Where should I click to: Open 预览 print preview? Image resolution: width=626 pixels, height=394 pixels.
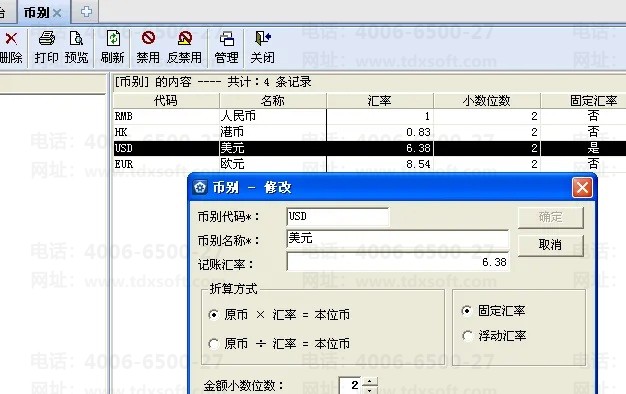[76, 39]
